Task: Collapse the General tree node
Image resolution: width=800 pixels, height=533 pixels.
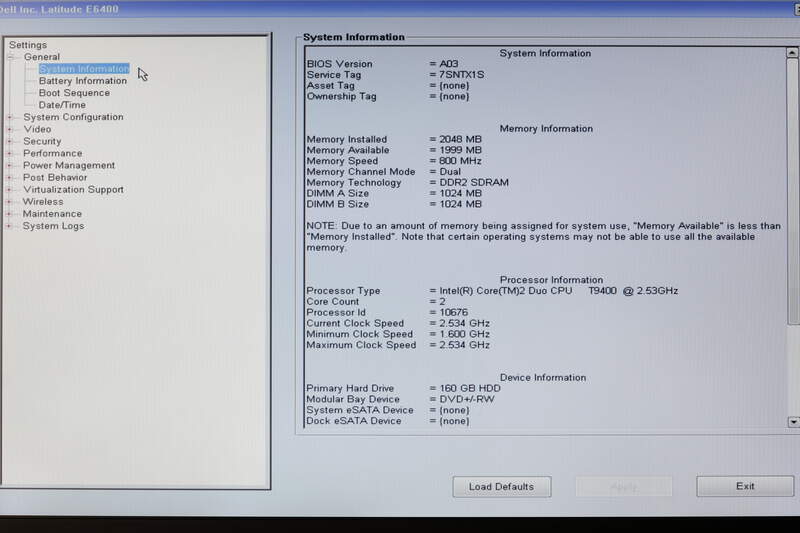Action: coord(11,57)
